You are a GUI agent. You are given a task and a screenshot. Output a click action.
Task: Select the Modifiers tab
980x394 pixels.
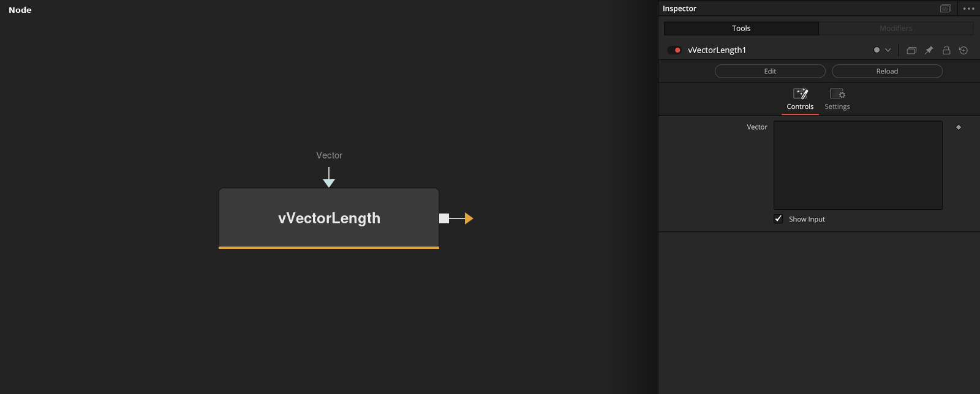point(896,28)
